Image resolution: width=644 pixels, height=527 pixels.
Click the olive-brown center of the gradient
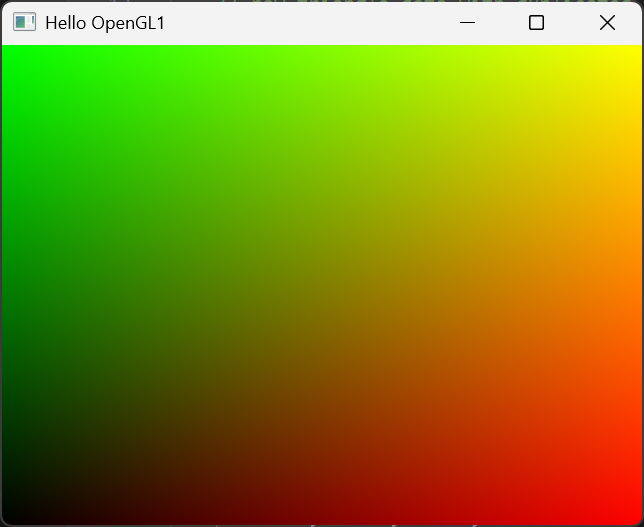tap(322, 285)
